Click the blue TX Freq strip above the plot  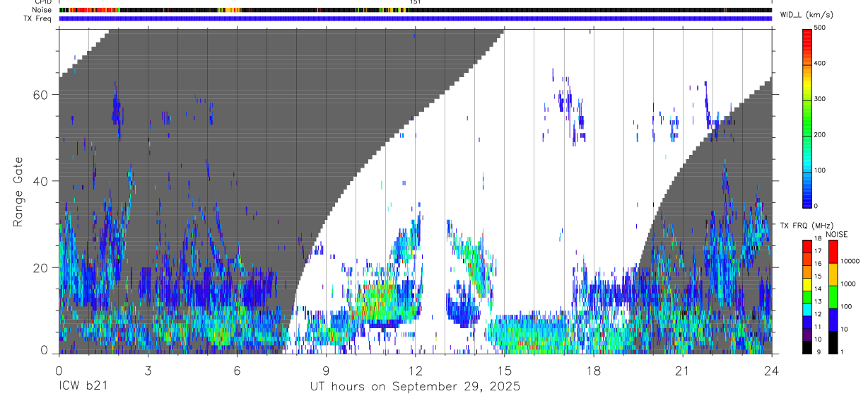coord(416,18)
